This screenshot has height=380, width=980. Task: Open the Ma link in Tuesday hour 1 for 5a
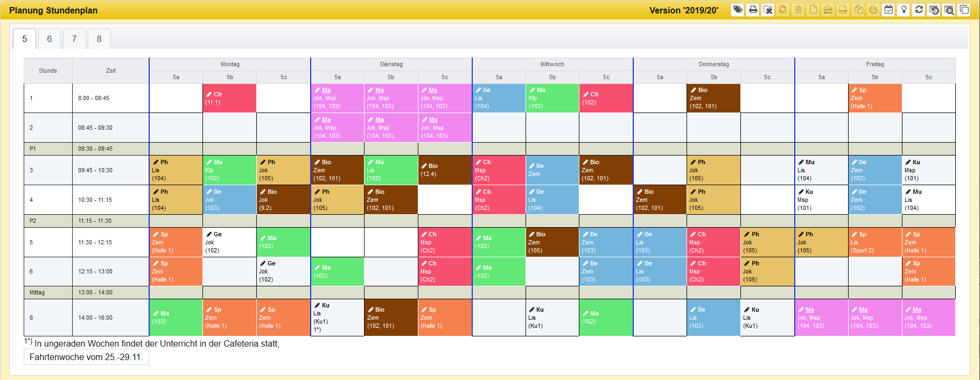click(326, 90)
